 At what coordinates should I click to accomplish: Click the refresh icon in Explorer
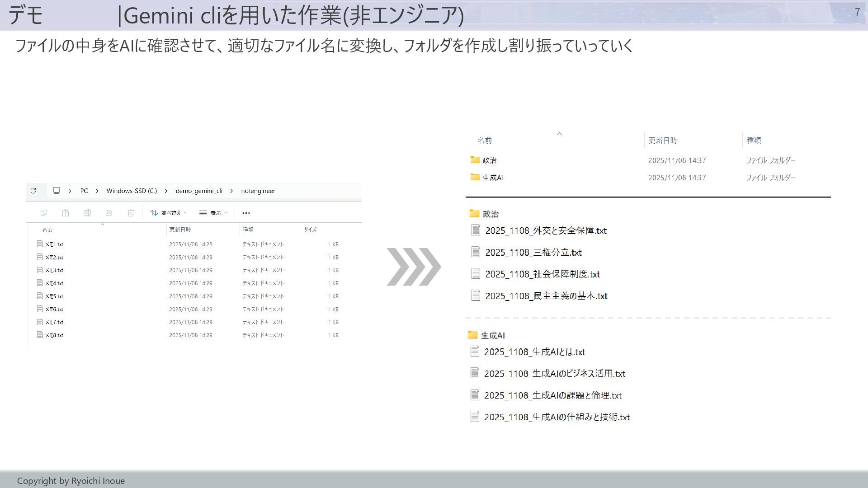click(33, 191)
